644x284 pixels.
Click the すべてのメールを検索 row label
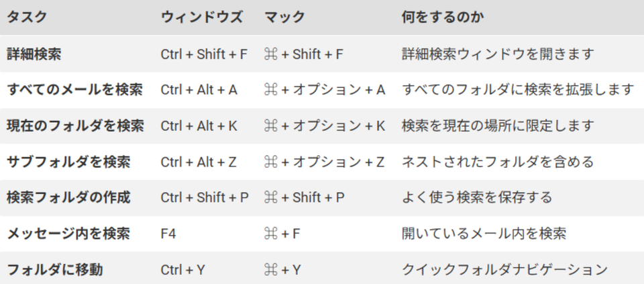75,89
